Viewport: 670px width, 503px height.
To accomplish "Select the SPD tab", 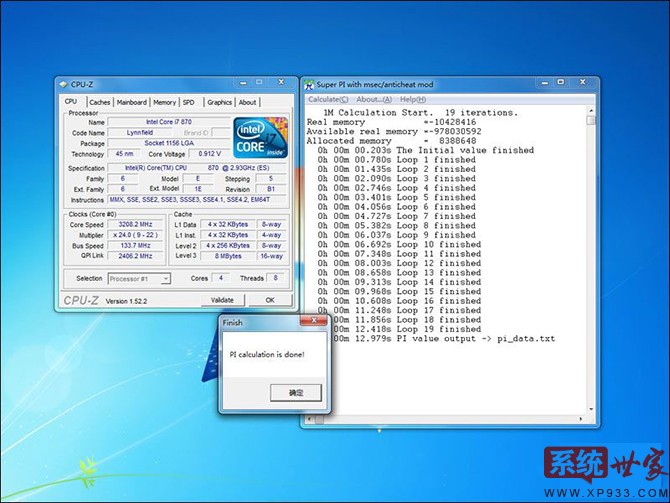I will (x=189, y=102).
